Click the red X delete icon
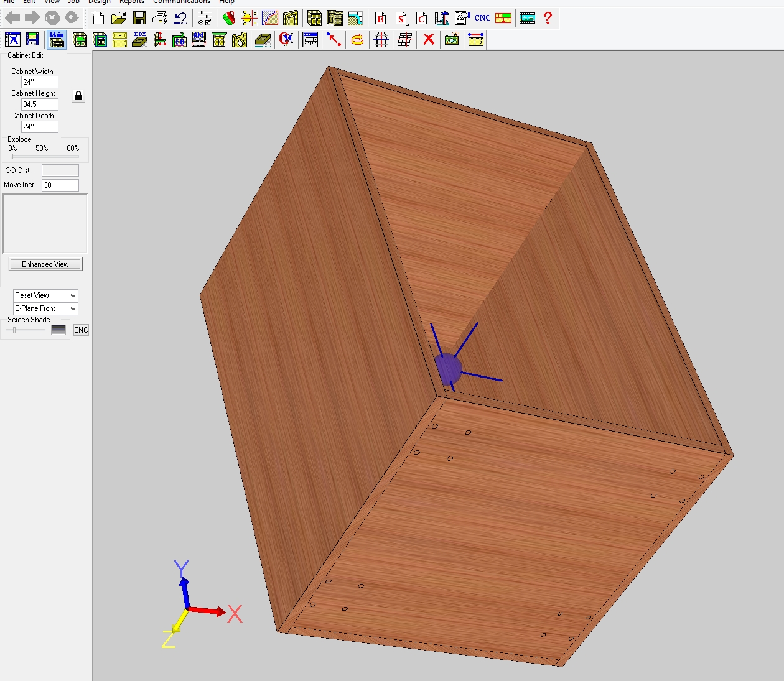Viewport: 784px width, 681px height. point(429,40)
